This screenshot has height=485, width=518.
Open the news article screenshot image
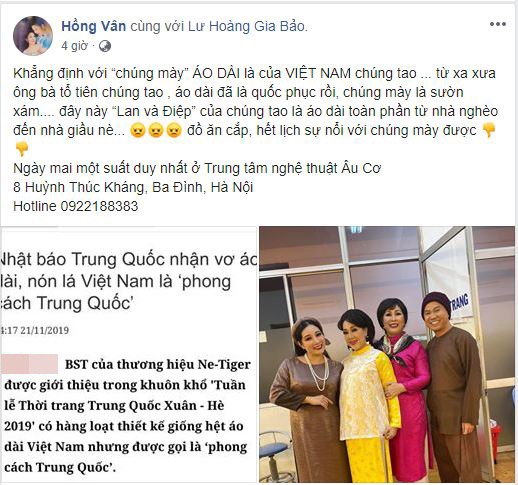pos(129,354)
